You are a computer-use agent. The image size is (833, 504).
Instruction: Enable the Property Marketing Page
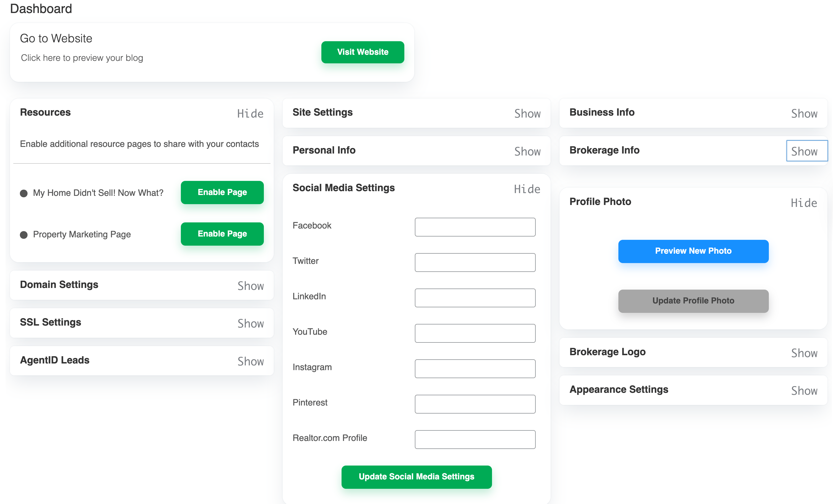(222, 234)
